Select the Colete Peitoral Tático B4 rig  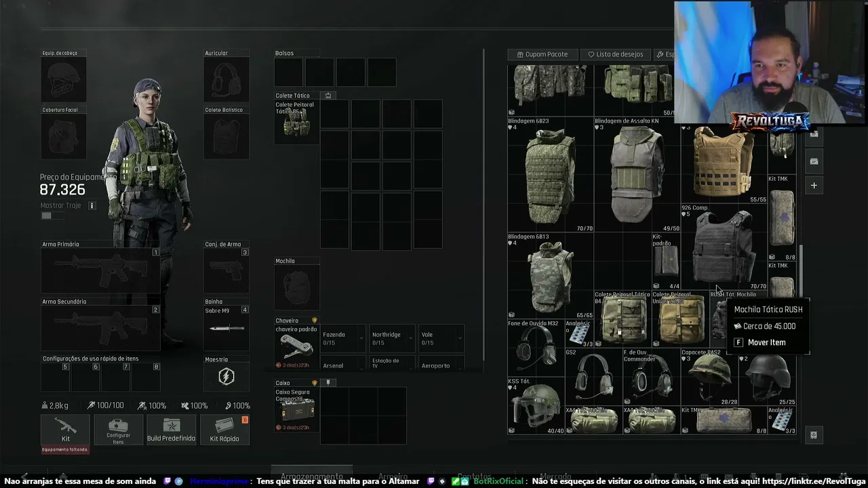point(623,319)
